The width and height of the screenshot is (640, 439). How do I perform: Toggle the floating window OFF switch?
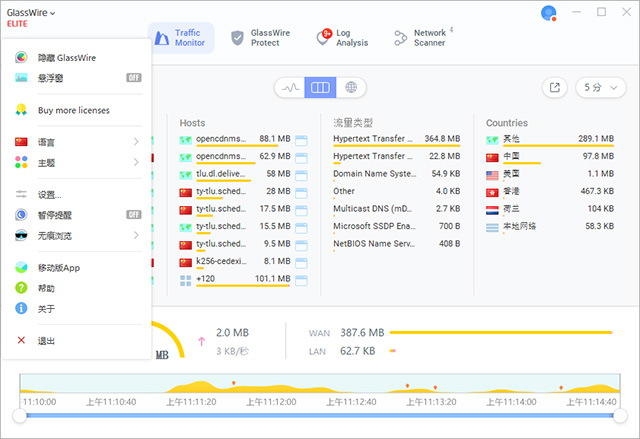point(133,77)
